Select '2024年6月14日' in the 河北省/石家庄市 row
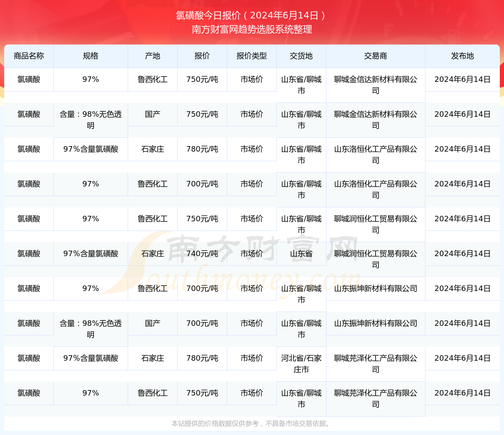Screen dimensions: 504x435 coord(462,358)
